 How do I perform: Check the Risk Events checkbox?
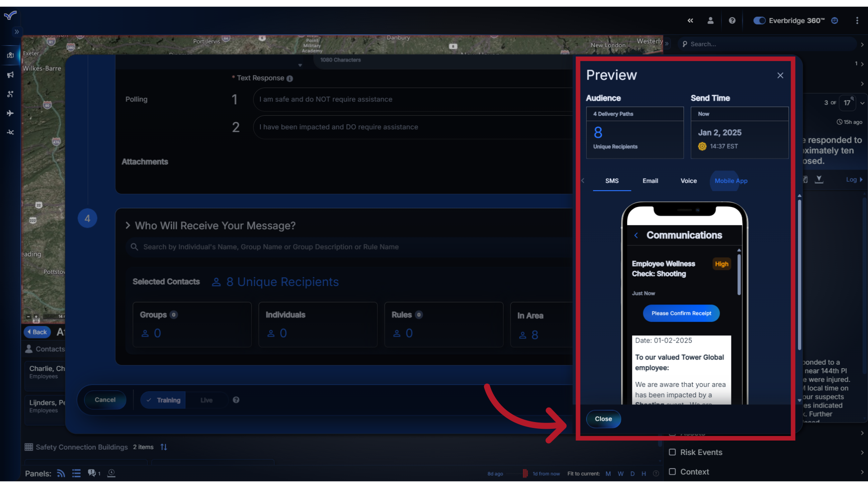click(x=673, y=452)
